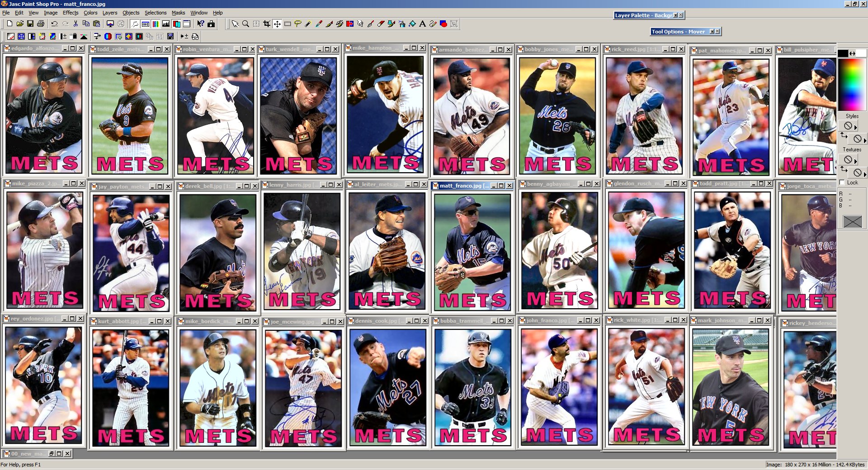The height and width of the screenshot is (470, 868).
Task: Select the Arrow tool
Action: (x=235, y=24)
